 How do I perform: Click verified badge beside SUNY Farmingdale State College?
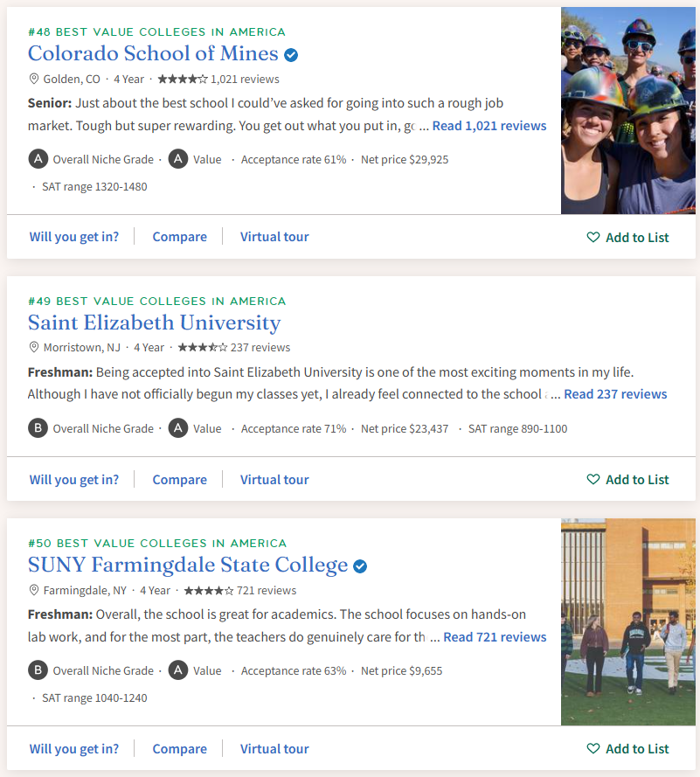pos(360,566)
